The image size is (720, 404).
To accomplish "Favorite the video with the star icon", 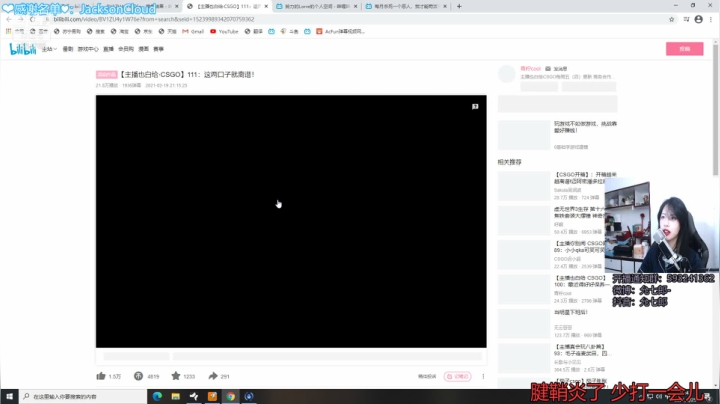I will (175, 376).
